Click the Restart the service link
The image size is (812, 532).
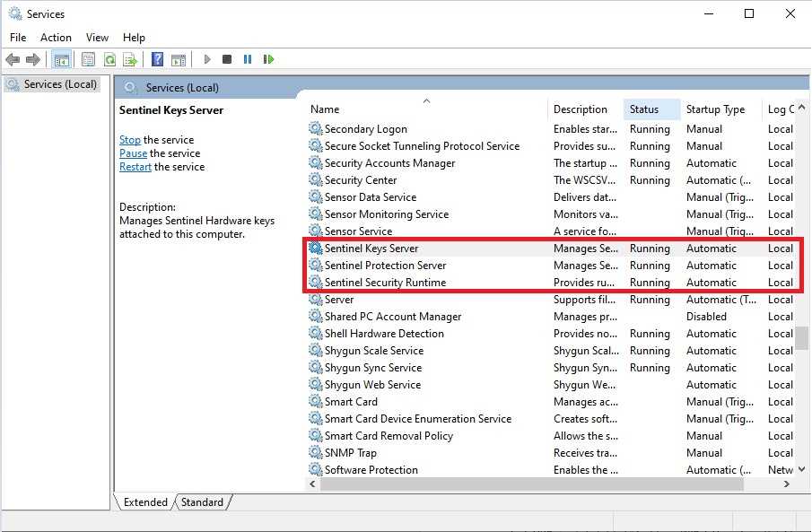click(135, 167)
